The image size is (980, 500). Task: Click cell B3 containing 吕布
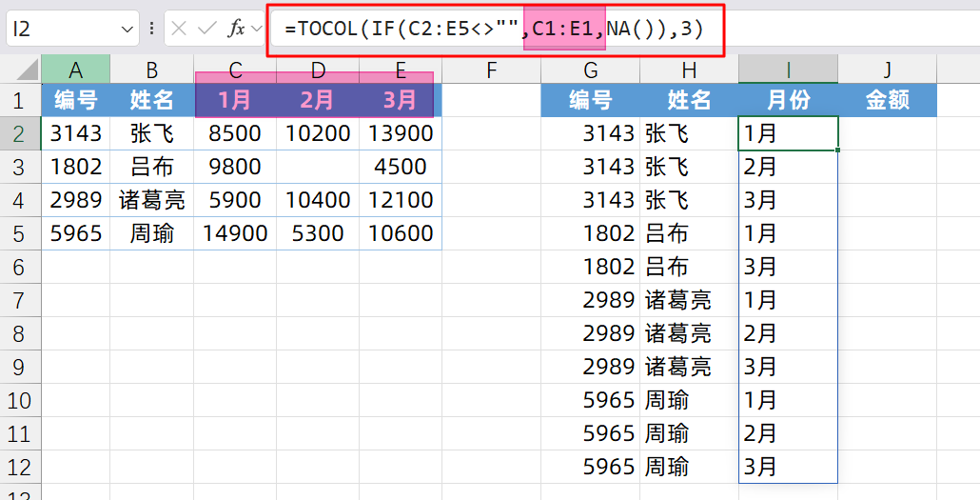point(152,167)
